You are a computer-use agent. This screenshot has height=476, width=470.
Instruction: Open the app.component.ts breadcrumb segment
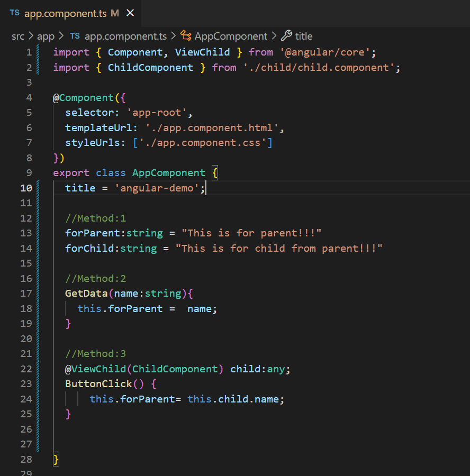coord(125,36)
